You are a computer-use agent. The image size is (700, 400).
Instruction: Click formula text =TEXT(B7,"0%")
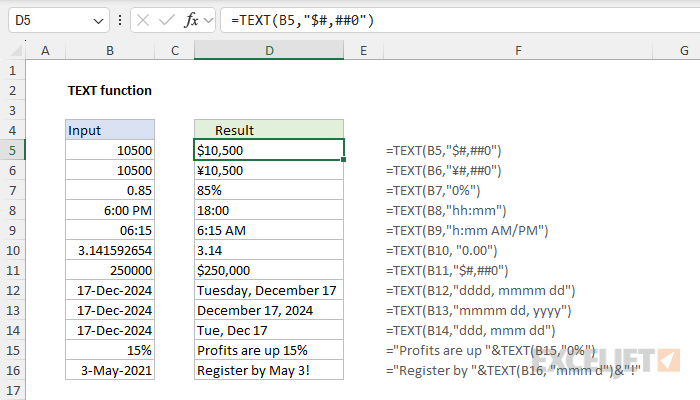(x=433, y=191)
